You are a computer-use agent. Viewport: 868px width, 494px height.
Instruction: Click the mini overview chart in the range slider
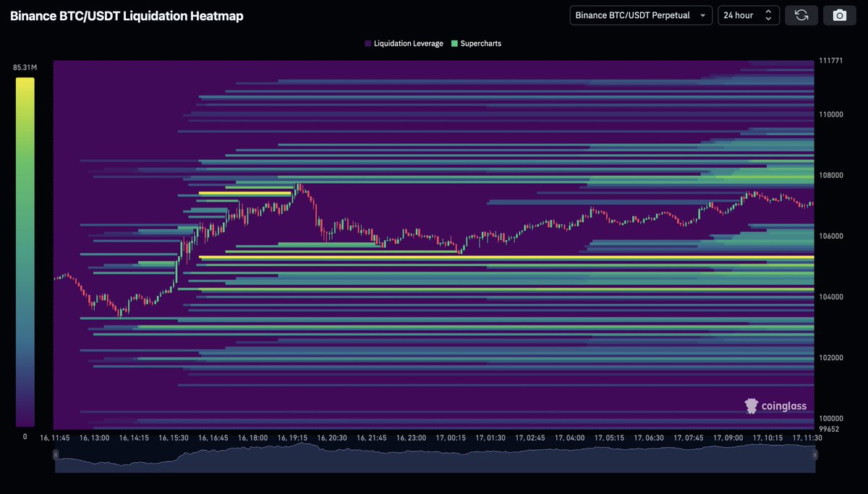[435, 458]
